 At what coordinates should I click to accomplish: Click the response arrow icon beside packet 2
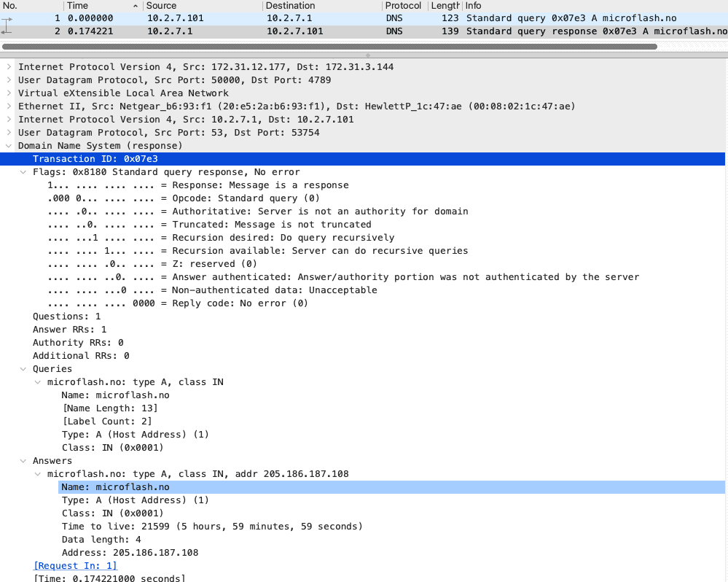pyautogui.click(x=5, y=31)
